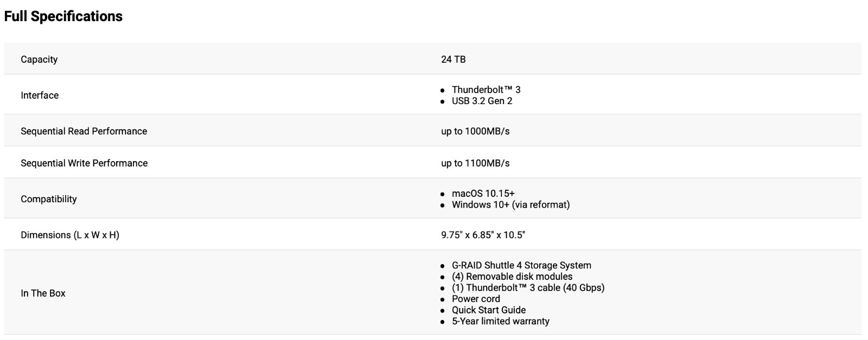Click the macOS 10.15+ entry
Viewport: 868px width, 340px height.
[483, 193]
